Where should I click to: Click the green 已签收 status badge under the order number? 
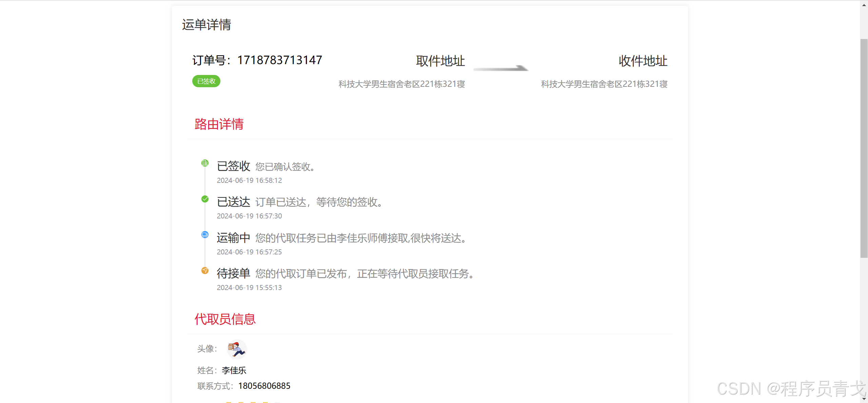(206, 81)
